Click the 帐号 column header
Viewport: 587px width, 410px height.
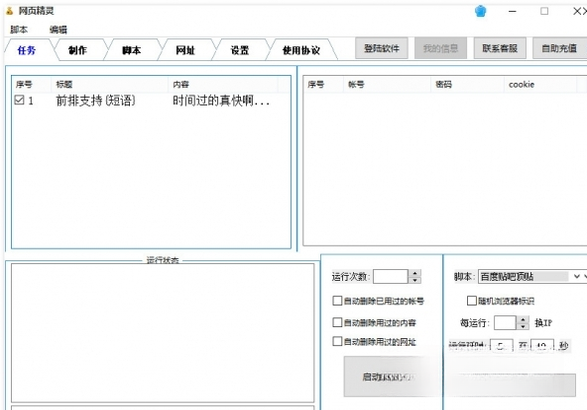(387, 85)
